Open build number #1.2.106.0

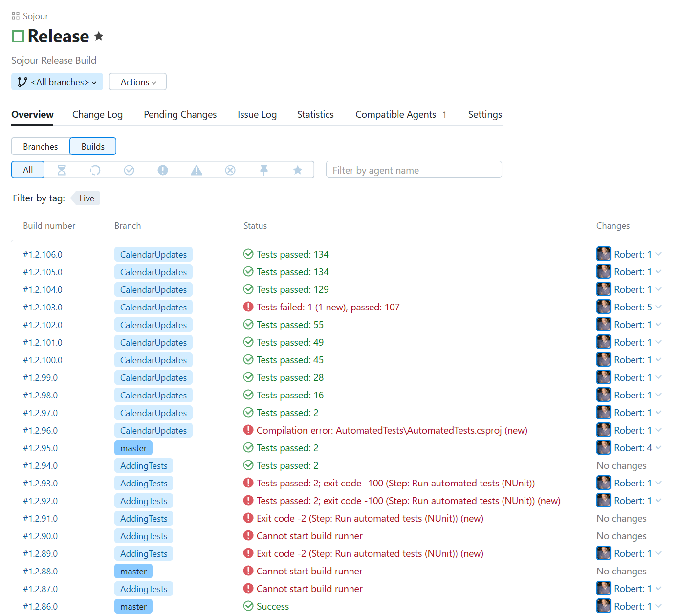coord(43,255)
